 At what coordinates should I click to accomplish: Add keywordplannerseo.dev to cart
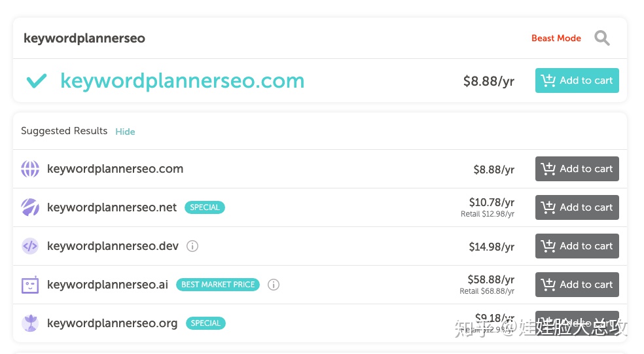577,246
